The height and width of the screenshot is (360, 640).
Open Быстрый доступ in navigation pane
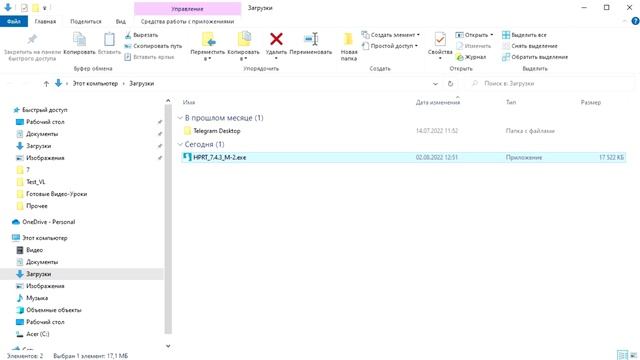(44, 110)
